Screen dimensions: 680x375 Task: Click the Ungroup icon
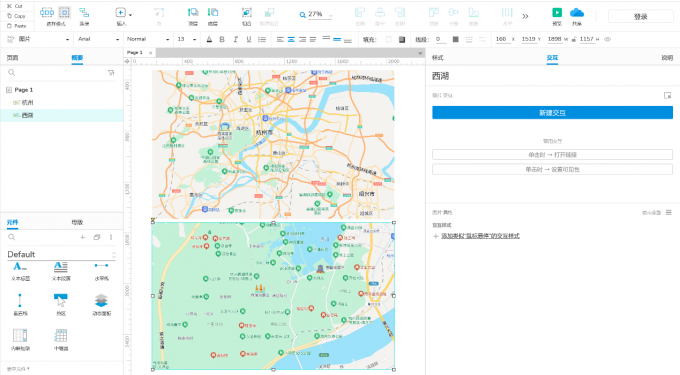pyautogui.click(x=269, y=13)
